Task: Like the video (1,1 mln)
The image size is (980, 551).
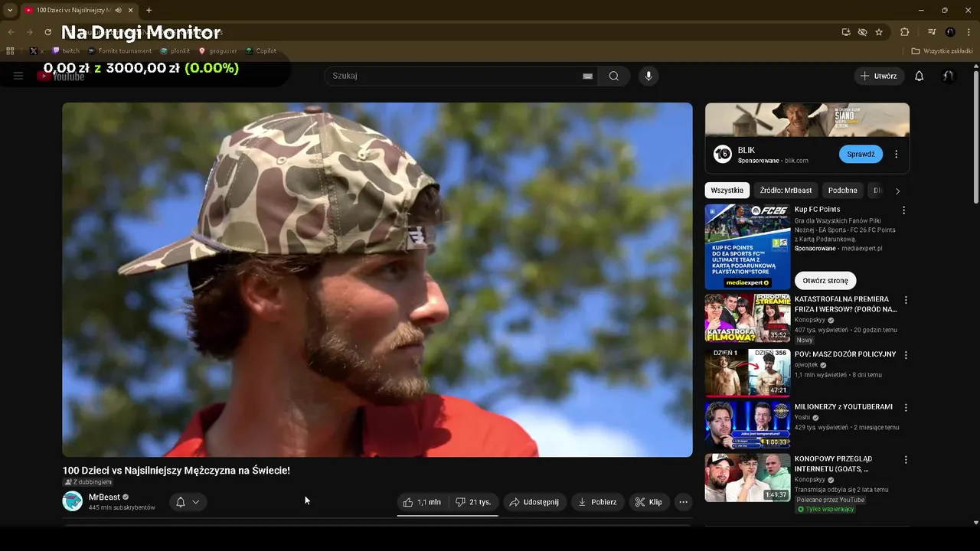Action: (422, 502)
